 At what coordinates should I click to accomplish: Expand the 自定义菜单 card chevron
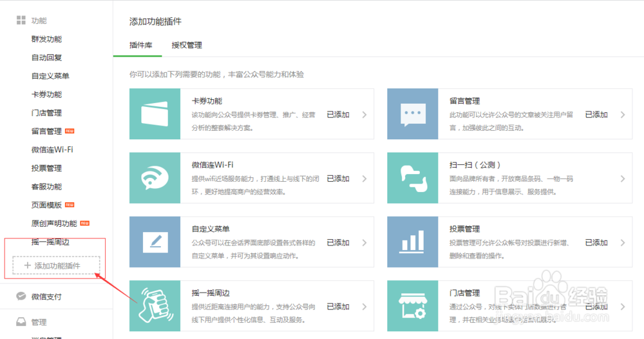pyautogui.click(x=365, y=243)
